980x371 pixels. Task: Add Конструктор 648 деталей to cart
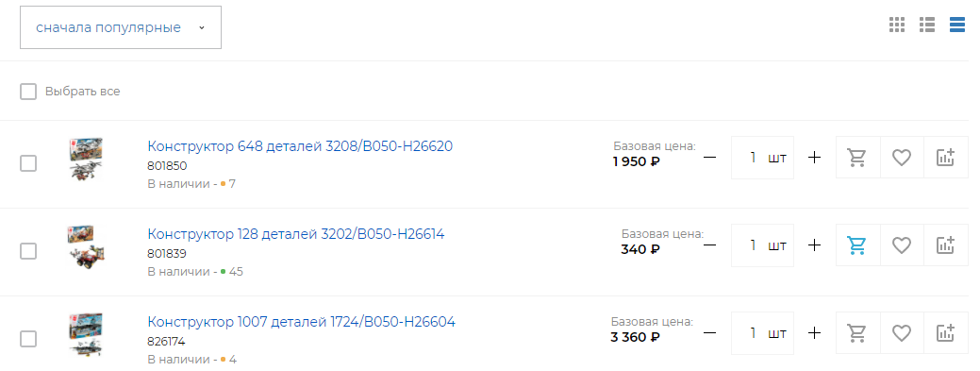tap(857, 158)
